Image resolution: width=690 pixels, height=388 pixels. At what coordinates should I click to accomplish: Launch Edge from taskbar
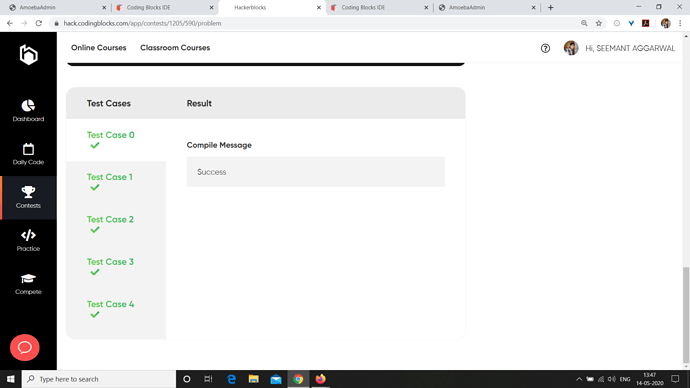coord(231,379)
